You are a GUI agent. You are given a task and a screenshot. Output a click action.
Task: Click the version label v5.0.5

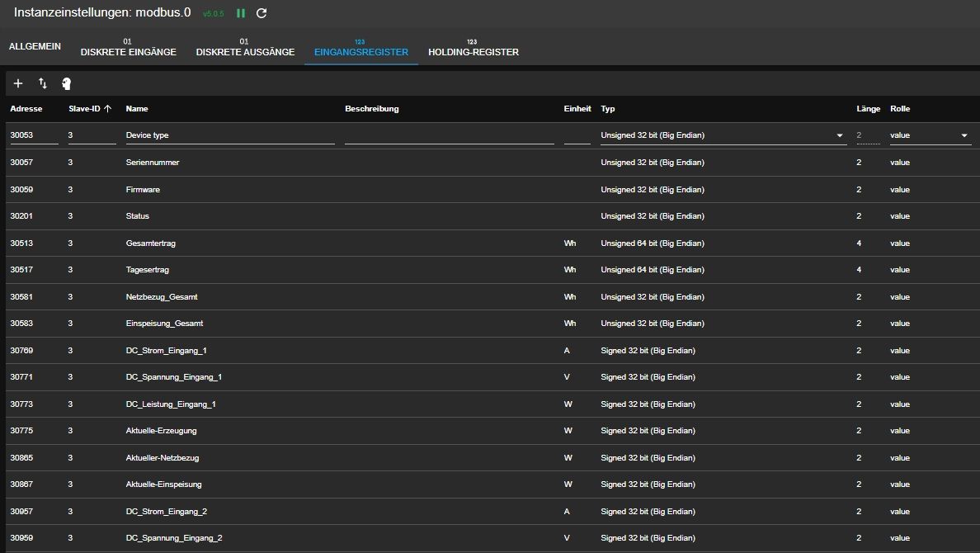[213, 14]
